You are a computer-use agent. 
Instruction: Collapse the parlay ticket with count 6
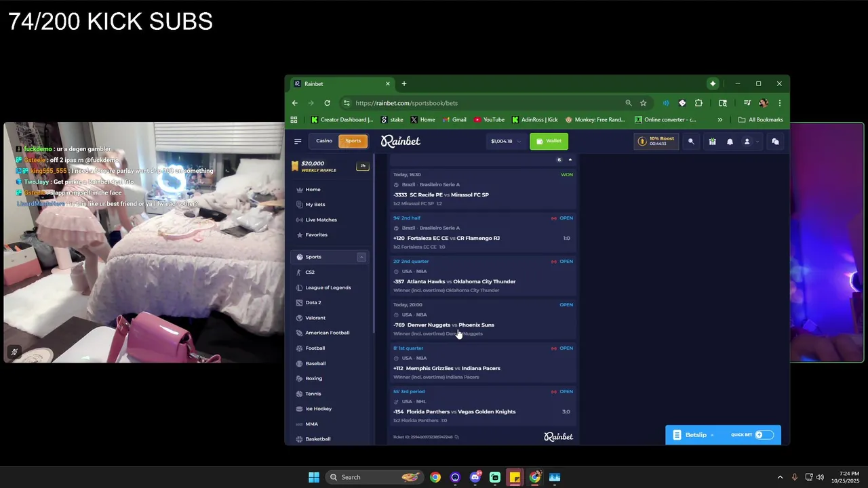click(x=570, y=160)
